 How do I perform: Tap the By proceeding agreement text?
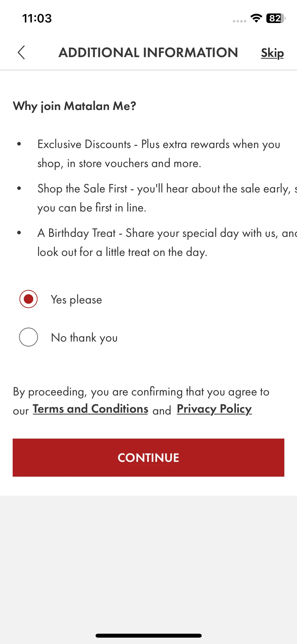coord(141,401)
